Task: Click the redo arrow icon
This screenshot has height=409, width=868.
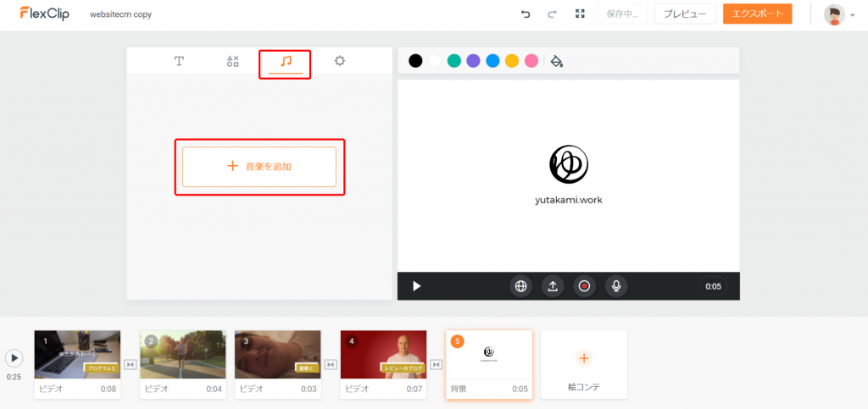Action: coord(552,14)
